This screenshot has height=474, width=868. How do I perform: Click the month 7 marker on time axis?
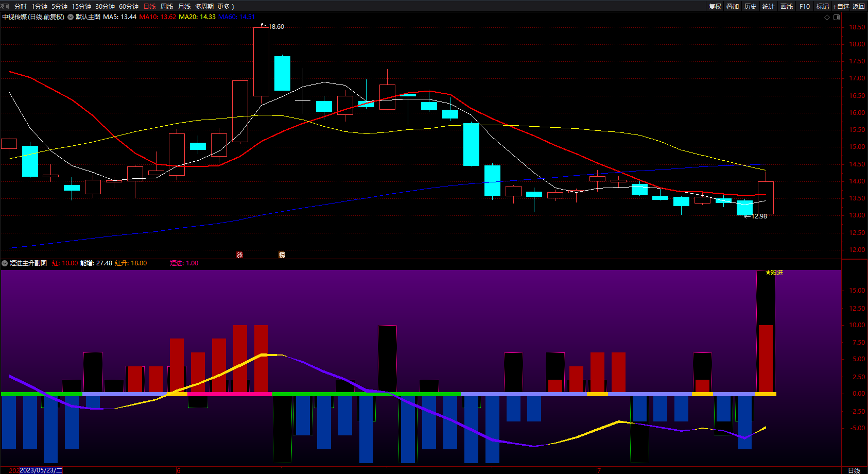click(599, 470)
